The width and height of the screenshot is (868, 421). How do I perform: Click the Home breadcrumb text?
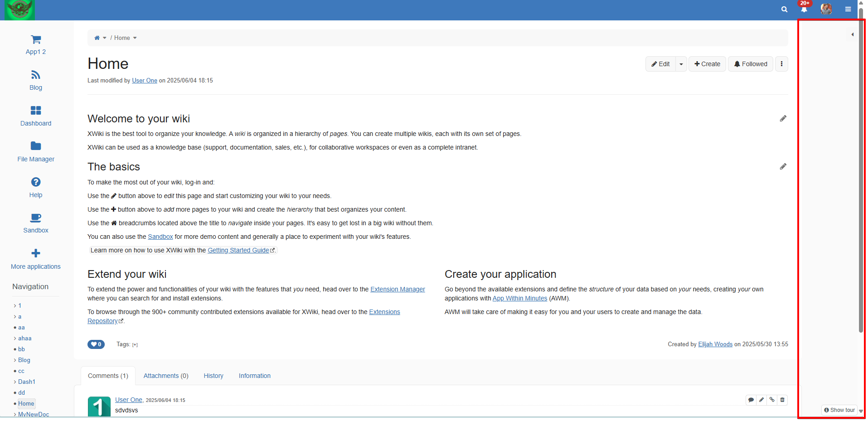point(122,38)
